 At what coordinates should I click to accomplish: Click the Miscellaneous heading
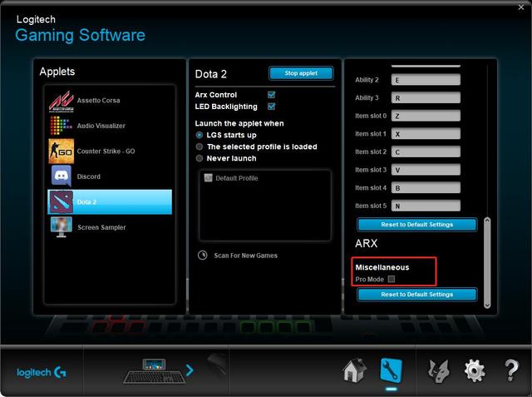click(382, 267)
